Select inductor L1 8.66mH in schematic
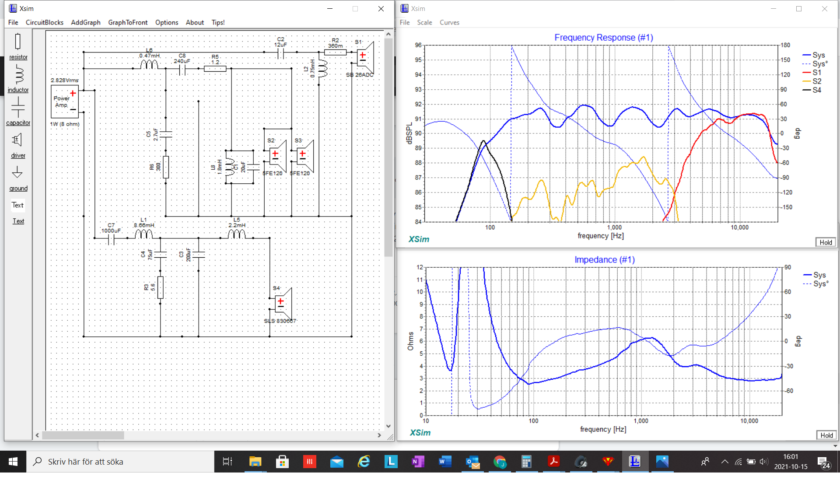Screen dimensions: 840x504 pos(143,234)
